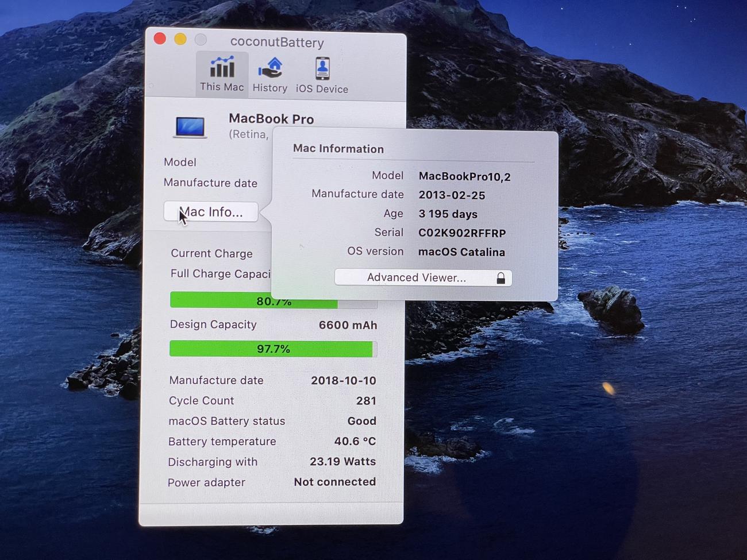Viewport: 747px width, 560px height.
Task: Click the MacBook Pro laptop icon
Action: [x=190, y=127]
